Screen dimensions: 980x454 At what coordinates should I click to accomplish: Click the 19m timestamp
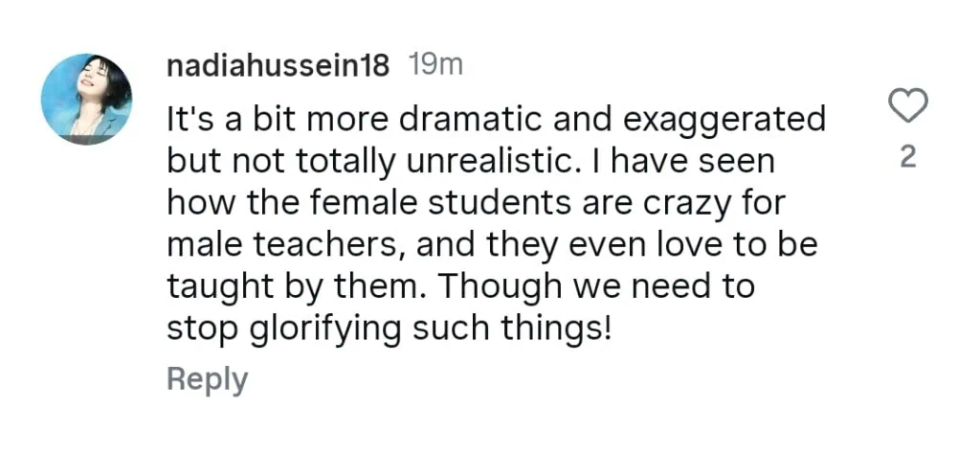(x=435, y=65)
